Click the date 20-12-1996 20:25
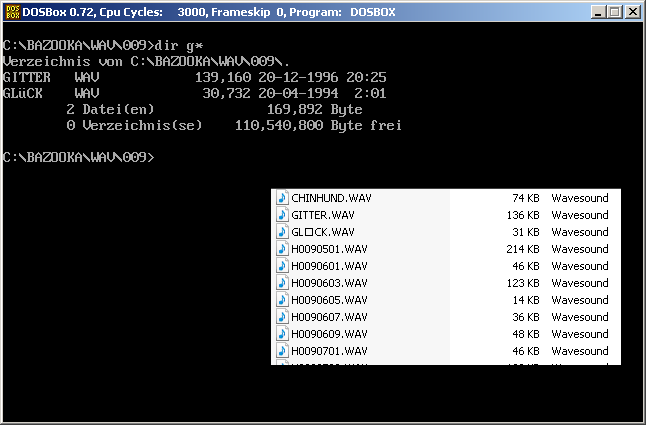Screen dimensions: 646x425 [x=322, y=77]
